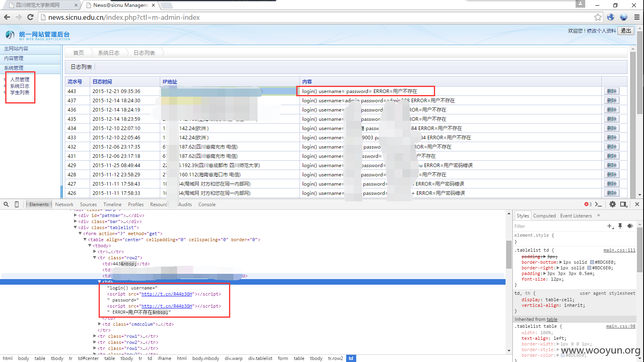The width and height of the screenshot is (644, 362).
Task: Expand the 内容管理 sidebar section
Action: click(x=30, y=58)
